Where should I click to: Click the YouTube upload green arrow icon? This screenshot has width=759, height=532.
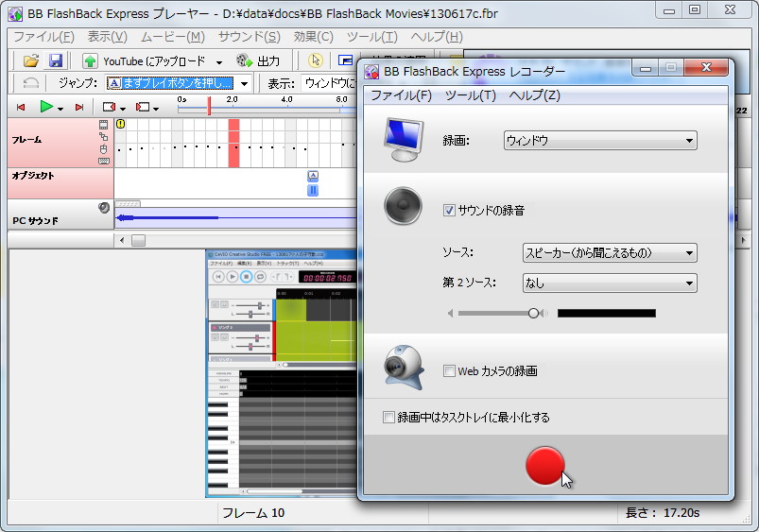(90, 61)
